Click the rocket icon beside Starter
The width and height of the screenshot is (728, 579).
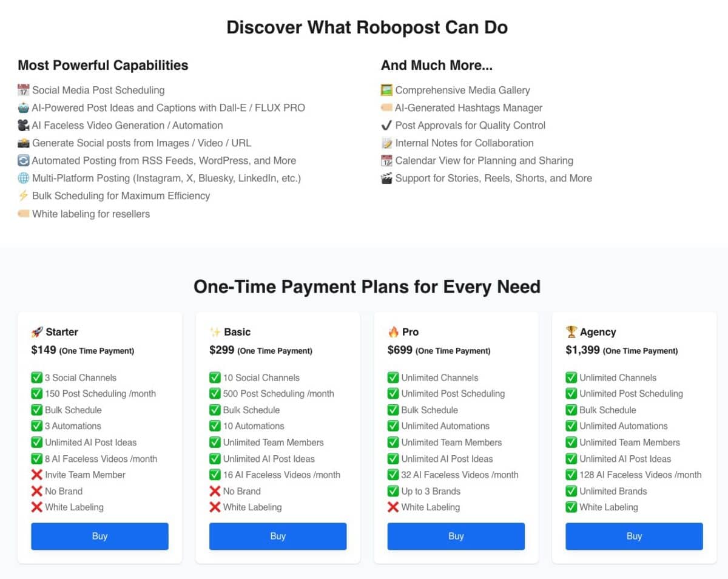point(37,332)
